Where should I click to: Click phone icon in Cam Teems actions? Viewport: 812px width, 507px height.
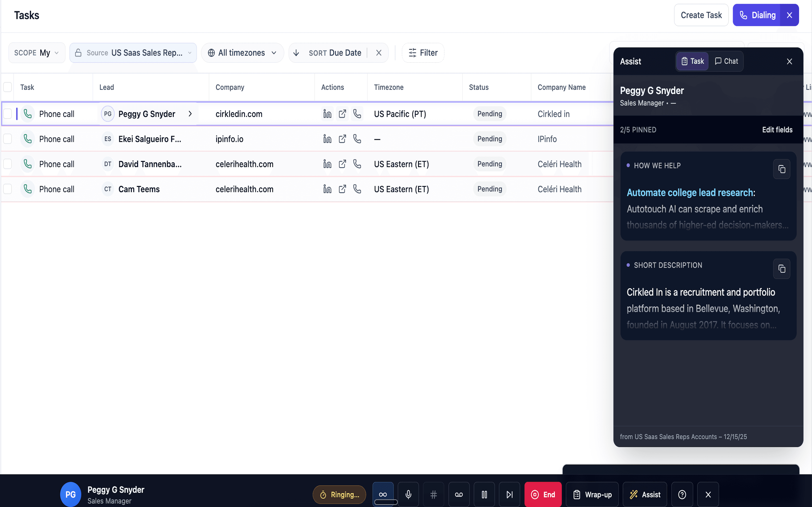point(357,189)
